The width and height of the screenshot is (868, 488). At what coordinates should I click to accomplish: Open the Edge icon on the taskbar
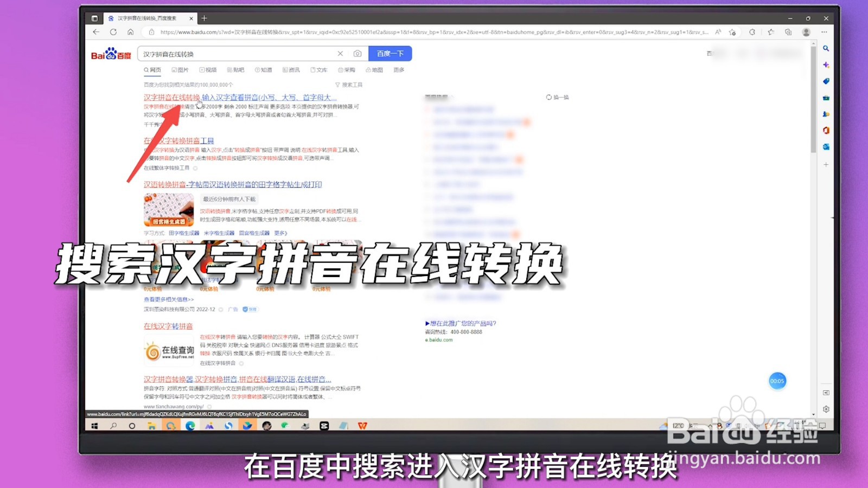pyautogui.click(x=190, y=426)
